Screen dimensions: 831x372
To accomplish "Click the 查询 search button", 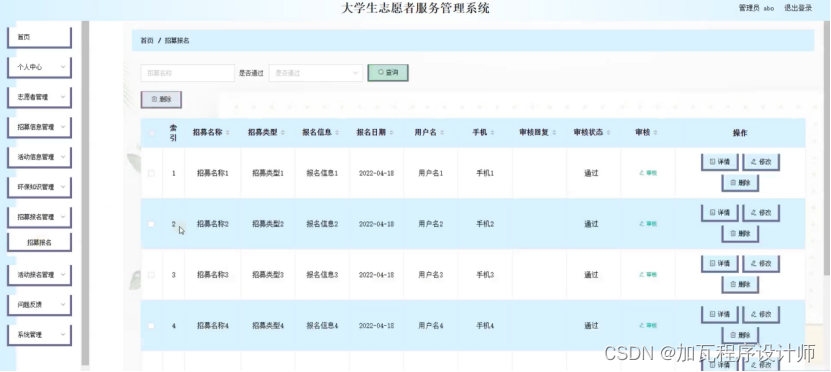I will pyautogui.click(x=388, y=73).
